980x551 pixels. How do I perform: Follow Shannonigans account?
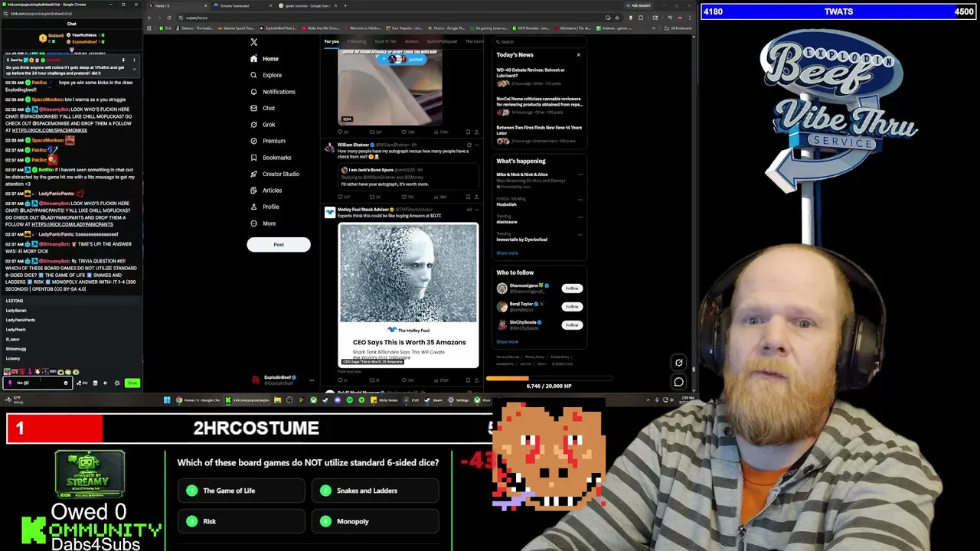click(x=572, y=288)
